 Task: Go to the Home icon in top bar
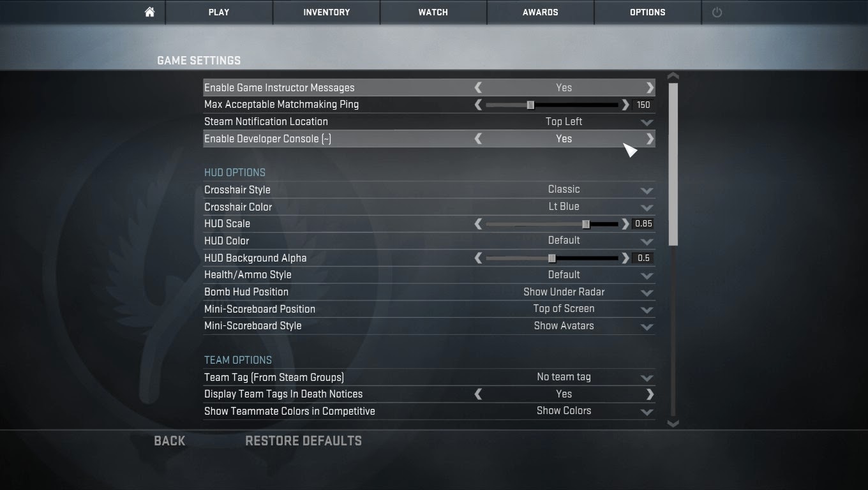tap(149, 12)
